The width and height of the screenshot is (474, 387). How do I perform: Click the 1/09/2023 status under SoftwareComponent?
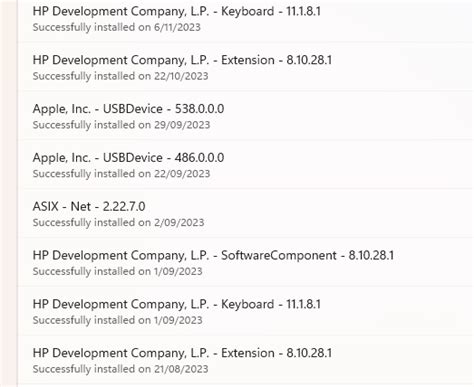[x=117, y=271]
